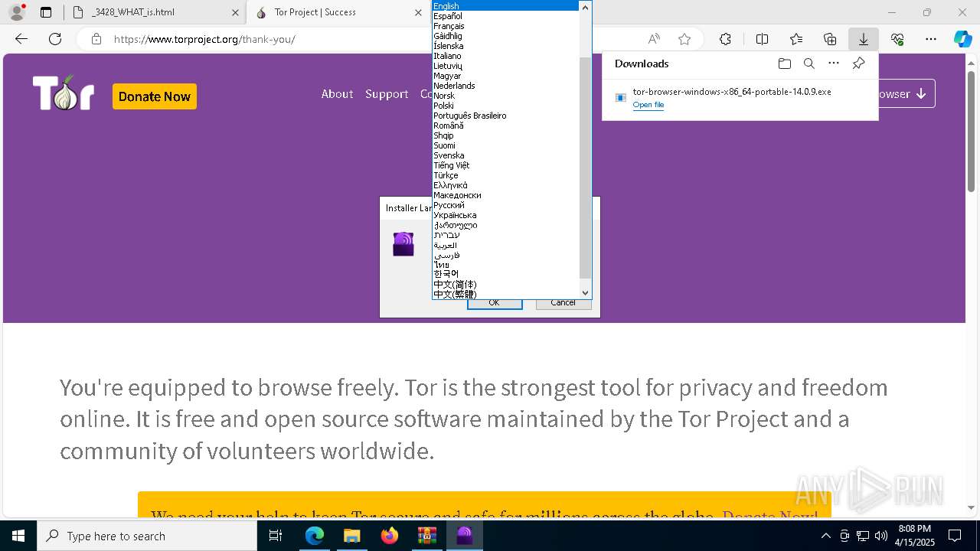Select Nederlands in the language list
The height and width of the screenshot is (551, 980).
coord(506,86)
